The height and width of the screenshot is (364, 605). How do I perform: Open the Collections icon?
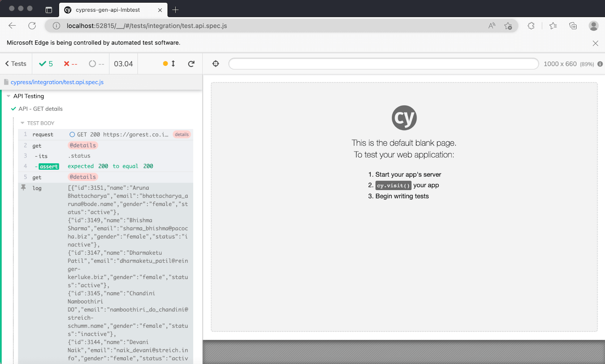click(x=573, y=26)
